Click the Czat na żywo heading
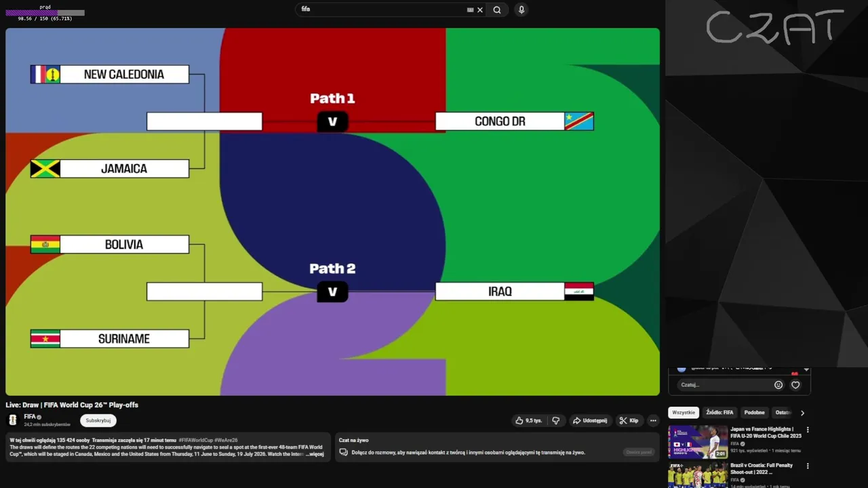The width and height of the screenshot is (868, 488). pos(354,441)
